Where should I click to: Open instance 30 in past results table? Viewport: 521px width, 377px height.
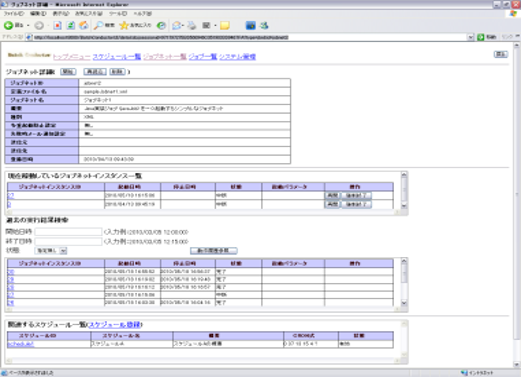11,272
